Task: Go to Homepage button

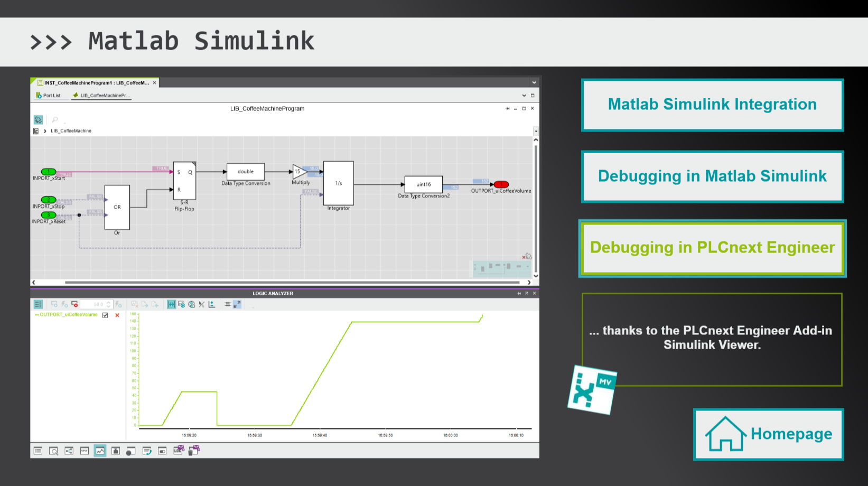Action: pos(769,434)
